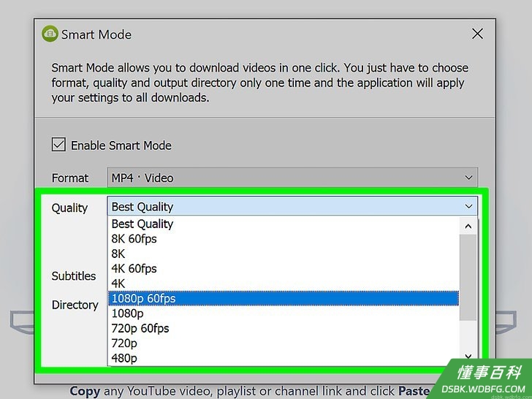Choose the 8K 60fps quality option

(284, 239)
